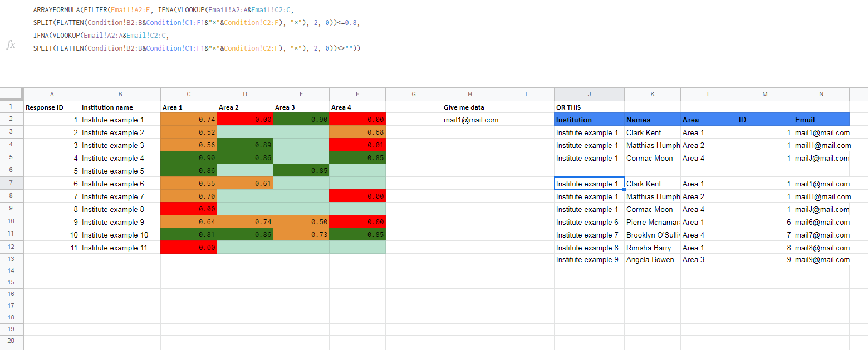
Task: Click the orange 0.68 cell in Area 4
Action: click(x=357, y=132)
